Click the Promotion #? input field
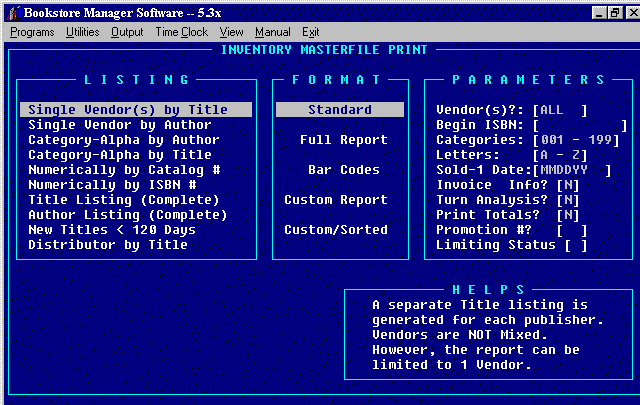Screen dimensions: 640x405 [572, 230]
